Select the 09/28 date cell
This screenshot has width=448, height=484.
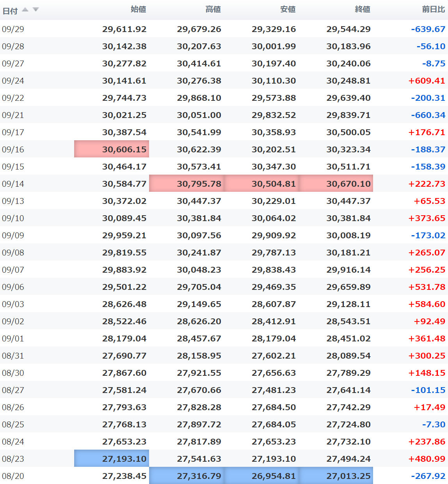[x=13, y=46]
